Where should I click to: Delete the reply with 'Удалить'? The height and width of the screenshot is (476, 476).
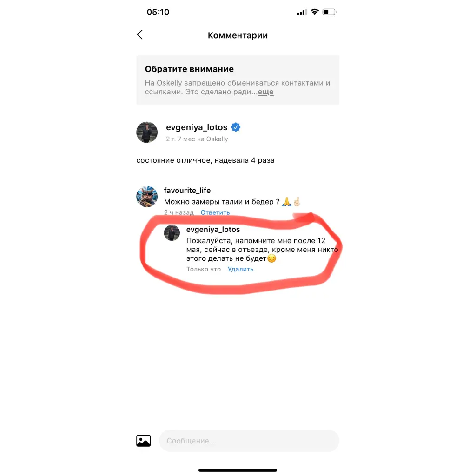(x=240, y=269)
